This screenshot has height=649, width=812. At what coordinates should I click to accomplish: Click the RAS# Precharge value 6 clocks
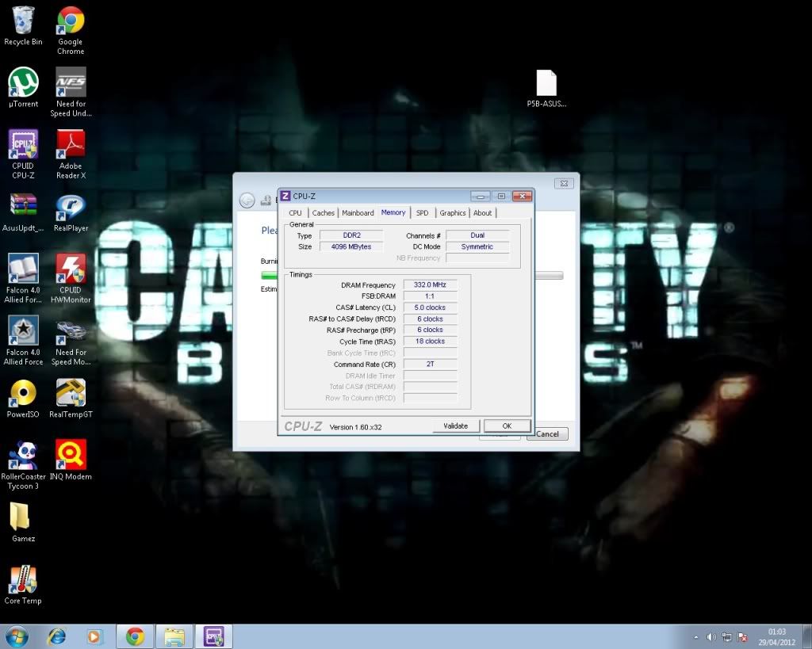pyautogui.click(x=431, y=330)
